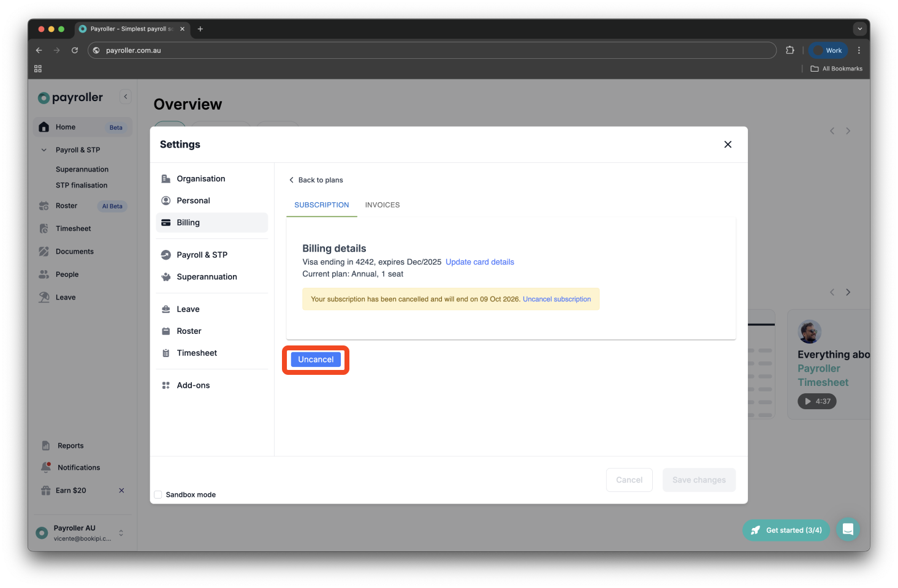Open Chrome's three-dot menu
Screen dimensions: 898x588
859,50
